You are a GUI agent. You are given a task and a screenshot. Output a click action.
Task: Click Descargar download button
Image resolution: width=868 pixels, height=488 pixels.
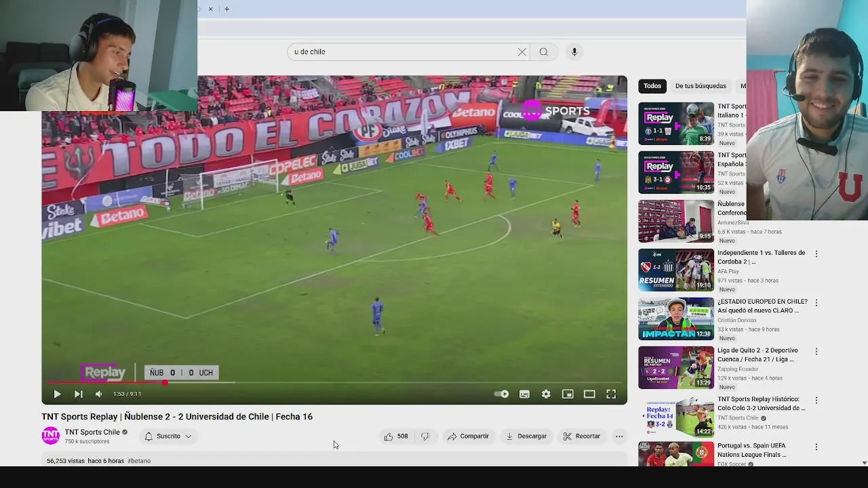(x=526, y=436)
